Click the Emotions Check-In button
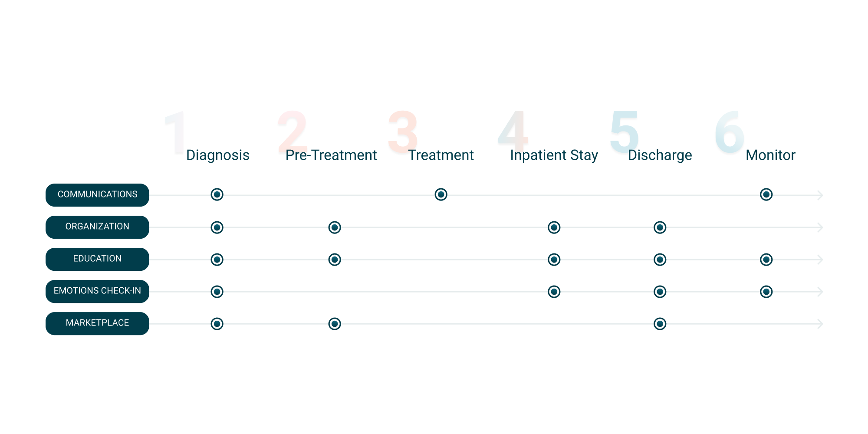The width and height of the screenshot is (868, 434). click(x=97, y=291)
